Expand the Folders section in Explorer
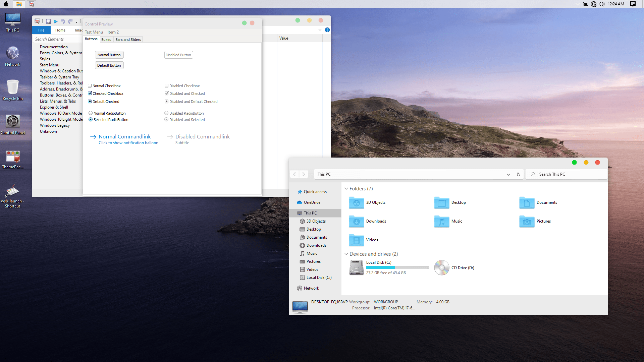The width and height of the screenshot is (644, 362). (x=346, y=189)
